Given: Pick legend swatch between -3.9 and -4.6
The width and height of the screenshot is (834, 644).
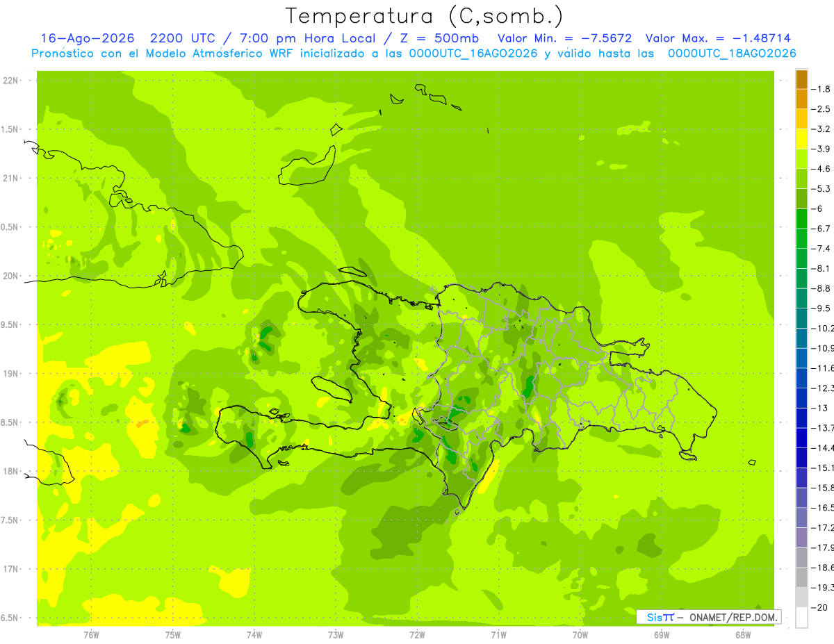Looking at the screenshot, I should pyautogui.click(x=801, y=158).
